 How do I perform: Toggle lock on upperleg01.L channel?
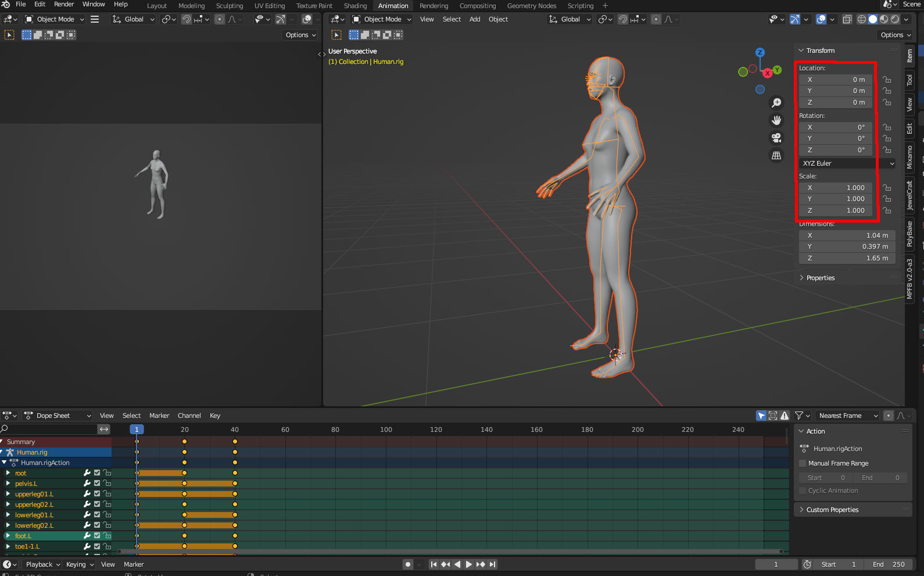[x=107, y=494]
